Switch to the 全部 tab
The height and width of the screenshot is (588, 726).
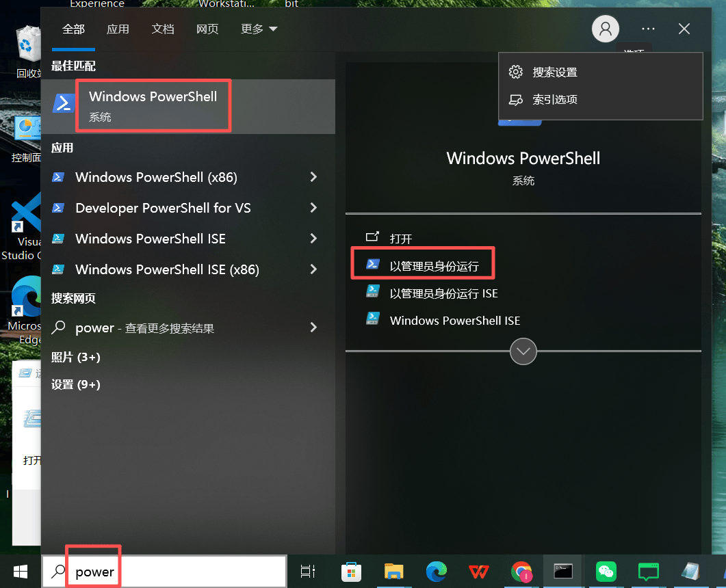(x=73, y=29)
